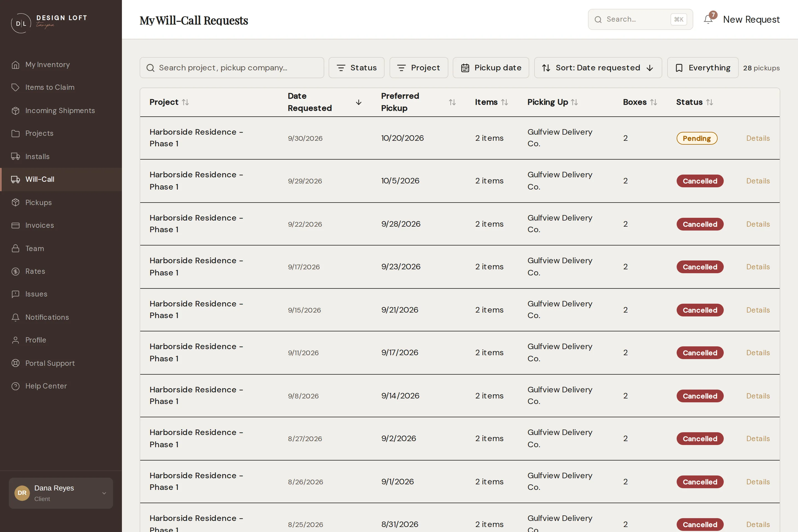798x532 pixels.
Task: Open Details for request dated 9/8/2026
Action: [x=758, y=396]
